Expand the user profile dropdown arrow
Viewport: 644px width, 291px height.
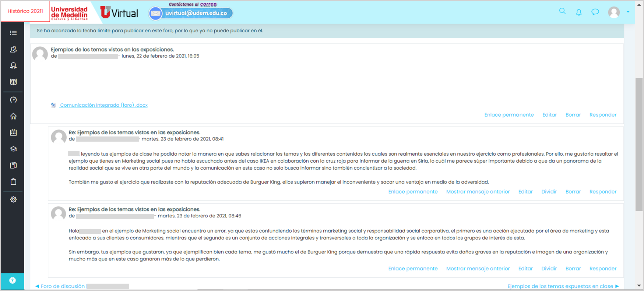click(x=628, y=12)
